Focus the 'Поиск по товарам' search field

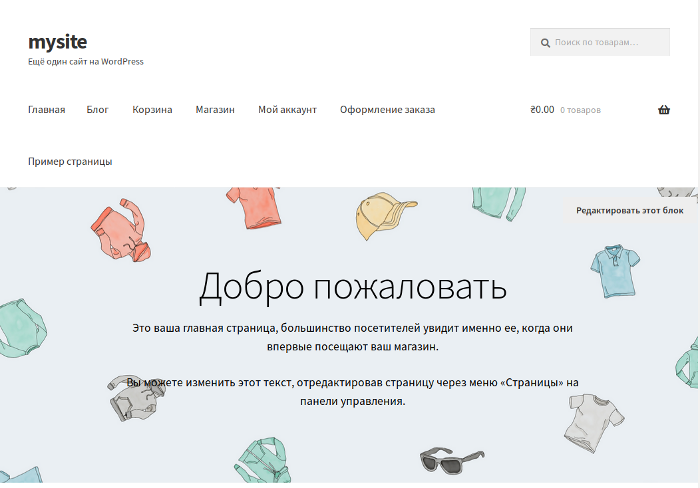(x=600, y=42)
